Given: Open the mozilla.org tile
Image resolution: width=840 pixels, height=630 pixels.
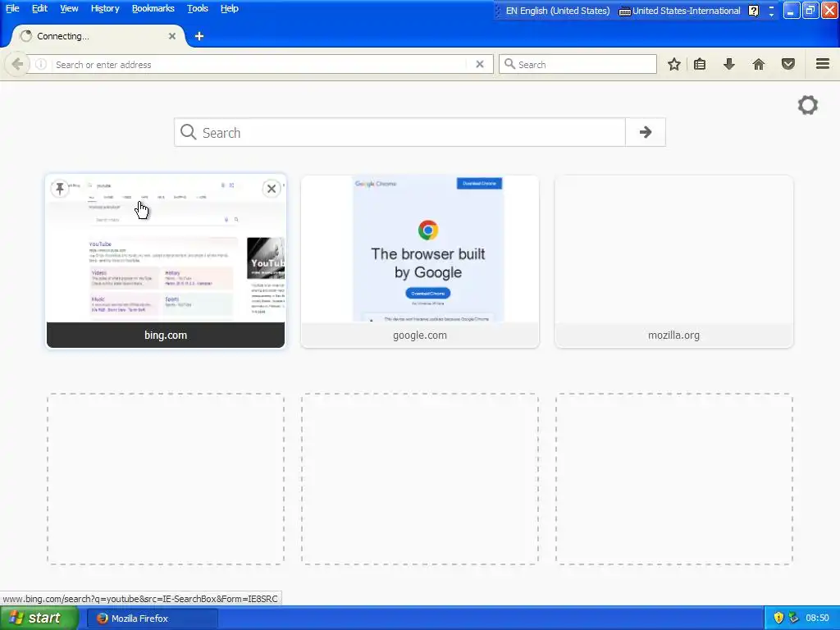Looking at the screenshot, I should point(674,262).
